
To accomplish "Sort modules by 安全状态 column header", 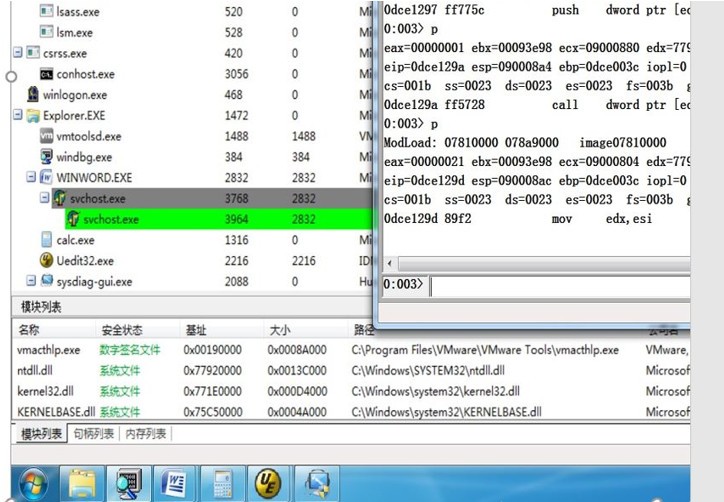I will [120, 330].
